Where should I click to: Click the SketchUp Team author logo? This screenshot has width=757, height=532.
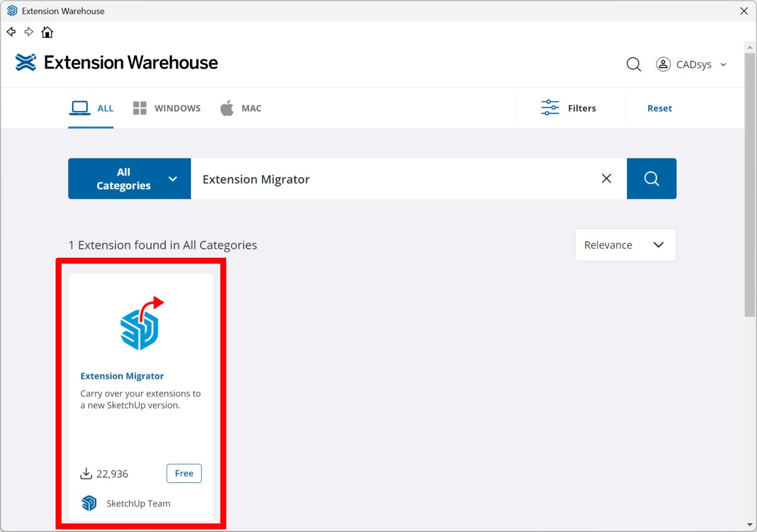click(89, 503)
